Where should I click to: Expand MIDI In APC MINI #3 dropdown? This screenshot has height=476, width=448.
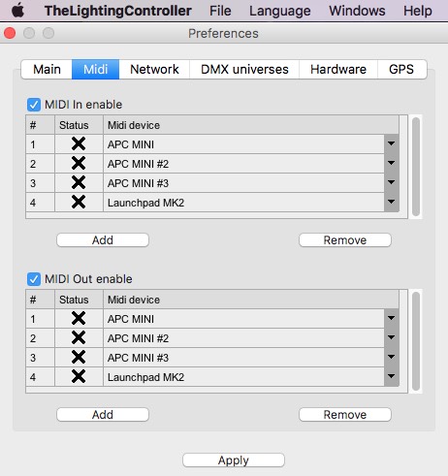pos(392,183)
